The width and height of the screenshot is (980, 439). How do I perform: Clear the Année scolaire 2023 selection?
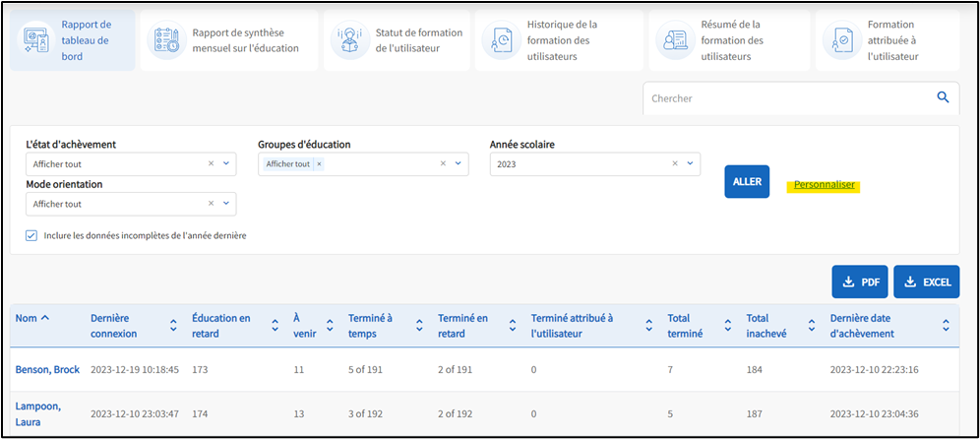click(675, 164)
